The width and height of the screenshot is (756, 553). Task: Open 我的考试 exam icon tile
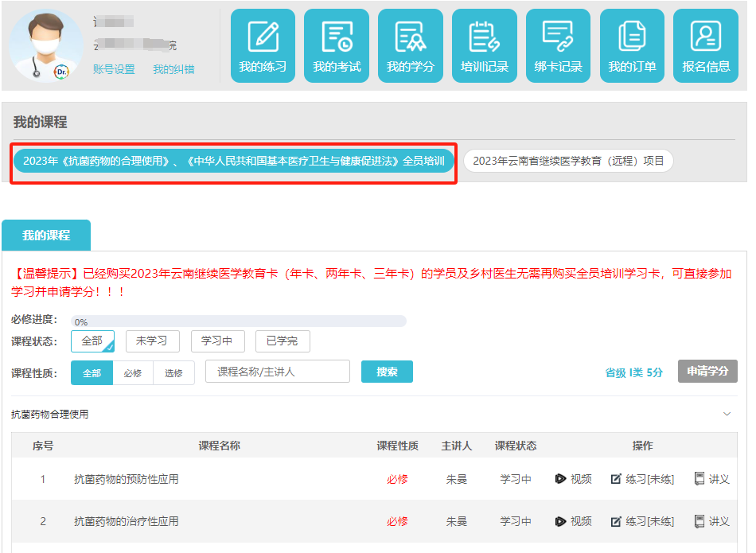click(x=337, y=45)
